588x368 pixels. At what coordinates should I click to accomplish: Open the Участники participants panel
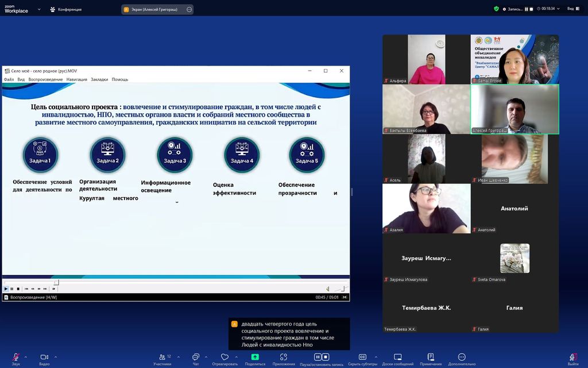pyautogui.click(x=162, y=358)
